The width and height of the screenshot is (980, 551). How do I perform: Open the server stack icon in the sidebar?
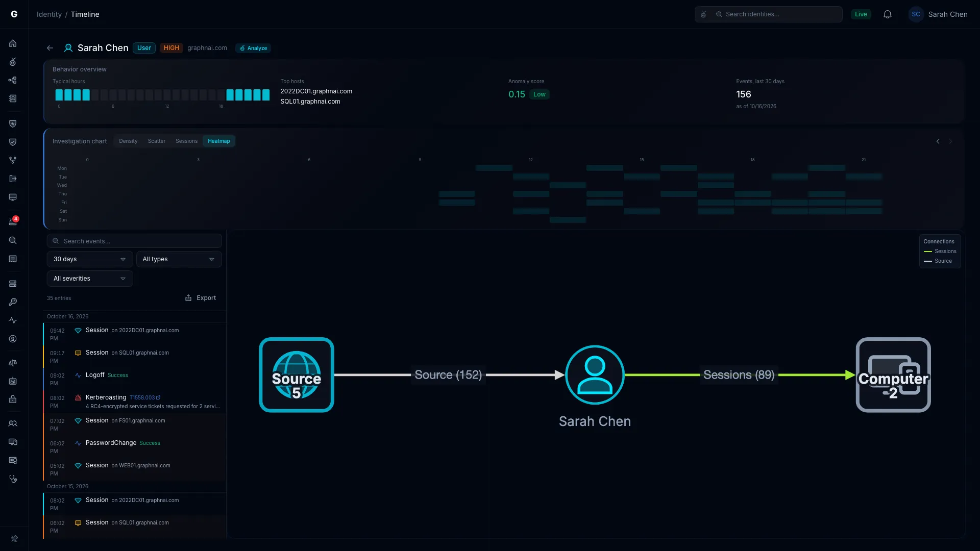tap(13, 284)
